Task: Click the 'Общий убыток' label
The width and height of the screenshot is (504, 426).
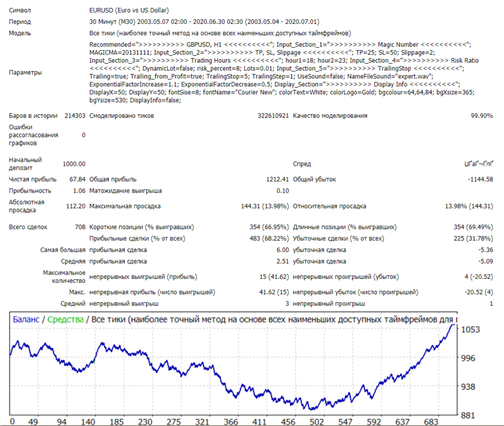Action: point(314,179)
